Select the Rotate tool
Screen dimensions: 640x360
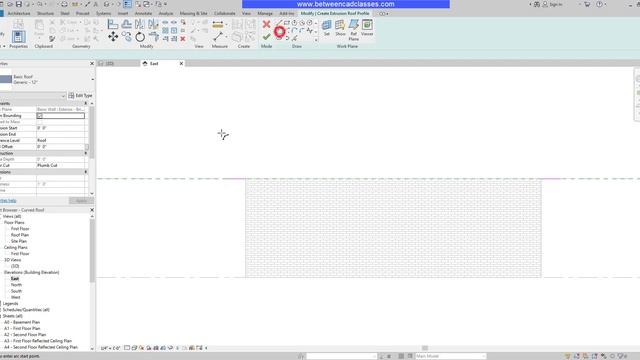click(140, 37)
